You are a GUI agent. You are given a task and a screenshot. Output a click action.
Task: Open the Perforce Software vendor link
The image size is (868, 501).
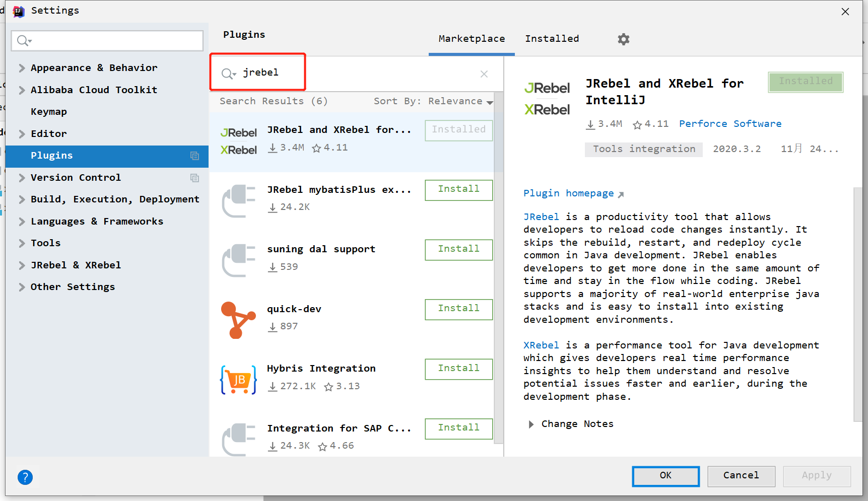(x=730, y=124)
